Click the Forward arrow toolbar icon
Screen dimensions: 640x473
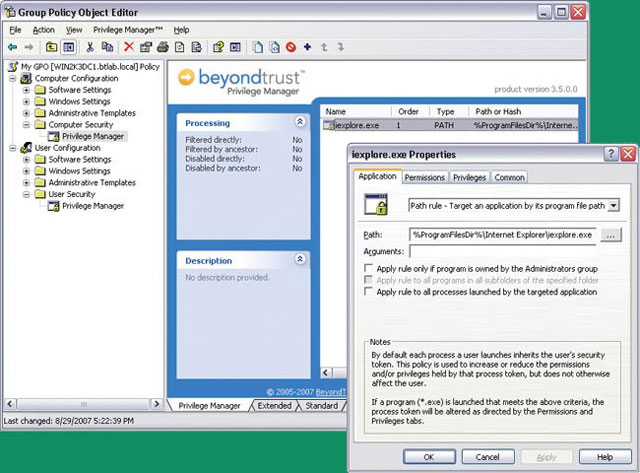[29, 47]
